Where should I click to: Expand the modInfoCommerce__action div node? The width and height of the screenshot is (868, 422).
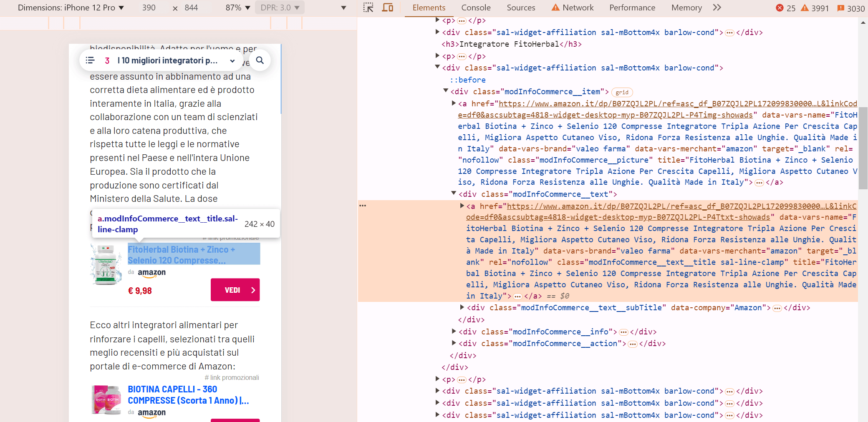pos(454,343)
